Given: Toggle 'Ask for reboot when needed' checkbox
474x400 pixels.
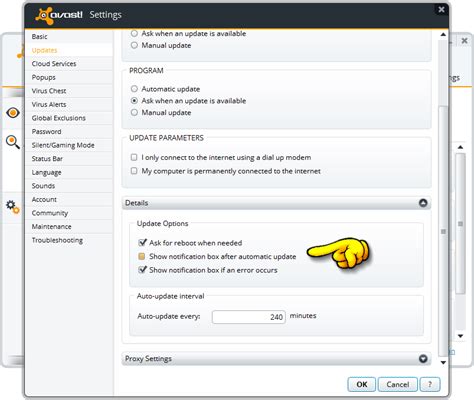Looking at the screenshot, I should pyautogui.click(x=142, y=242).
